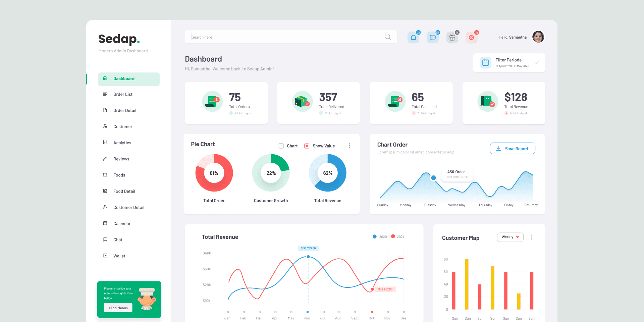The width and height of the screenshot is (644, 322).
Task: Open the red settings gear icon
Action: click(471, 38)
